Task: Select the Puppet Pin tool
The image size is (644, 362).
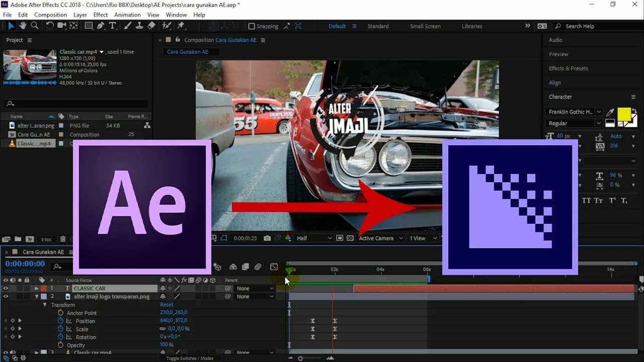Action: [181, 26]
